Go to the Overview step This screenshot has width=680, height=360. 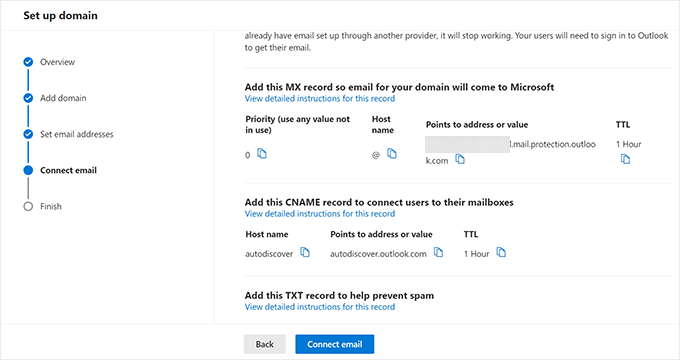[x=57, y=62]
